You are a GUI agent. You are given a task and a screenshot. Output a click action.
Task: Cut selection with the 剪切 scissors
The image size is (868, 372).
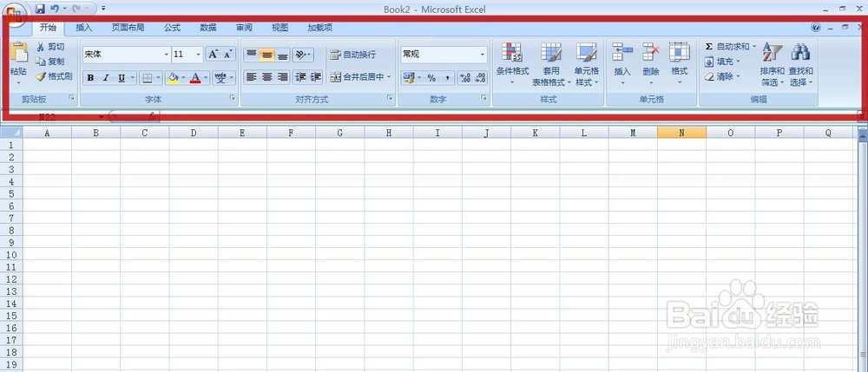[50, 47]
